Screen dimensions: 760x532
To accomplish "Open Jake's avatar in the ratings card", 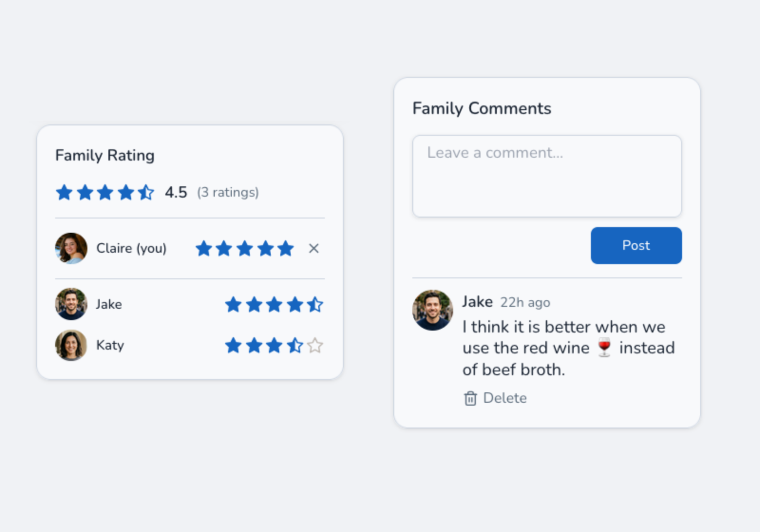I will coord(71,304).
